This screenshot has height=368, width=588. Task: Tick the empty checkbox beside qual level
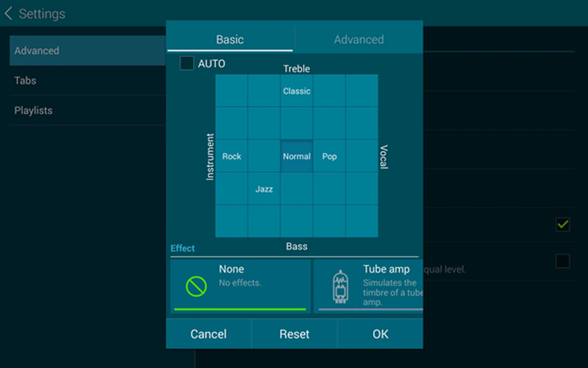tap(563, 261)
